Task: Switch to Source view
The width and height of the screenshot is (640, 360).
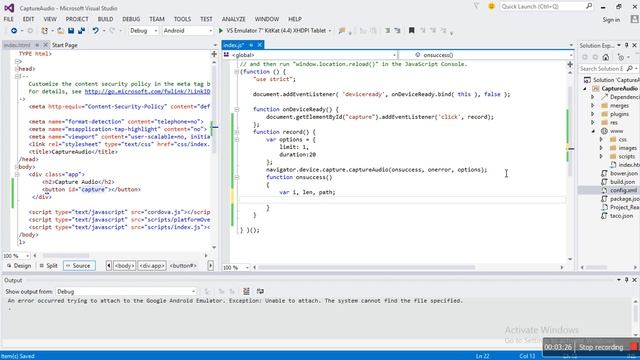Action: 79,266
